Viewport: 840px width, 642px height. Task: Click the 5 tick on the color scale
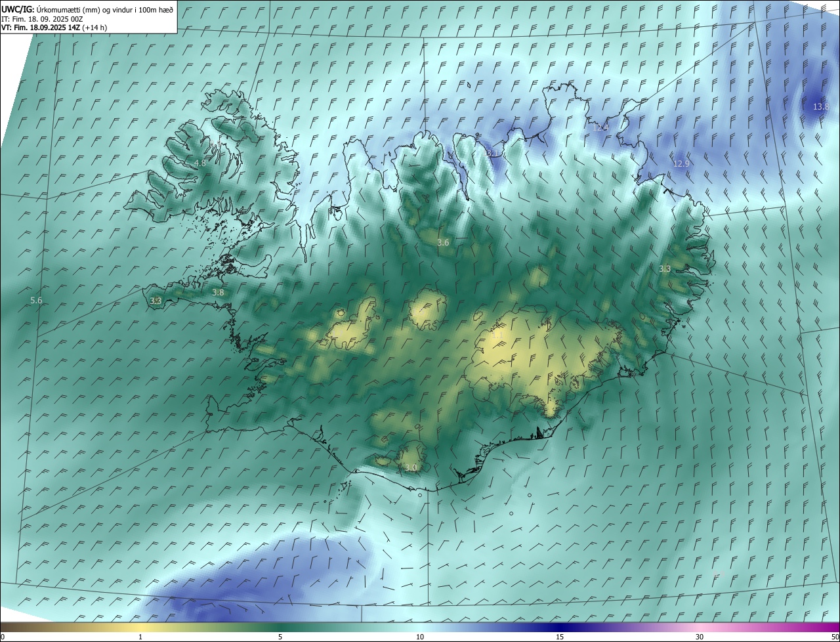[x=280, y=637]
